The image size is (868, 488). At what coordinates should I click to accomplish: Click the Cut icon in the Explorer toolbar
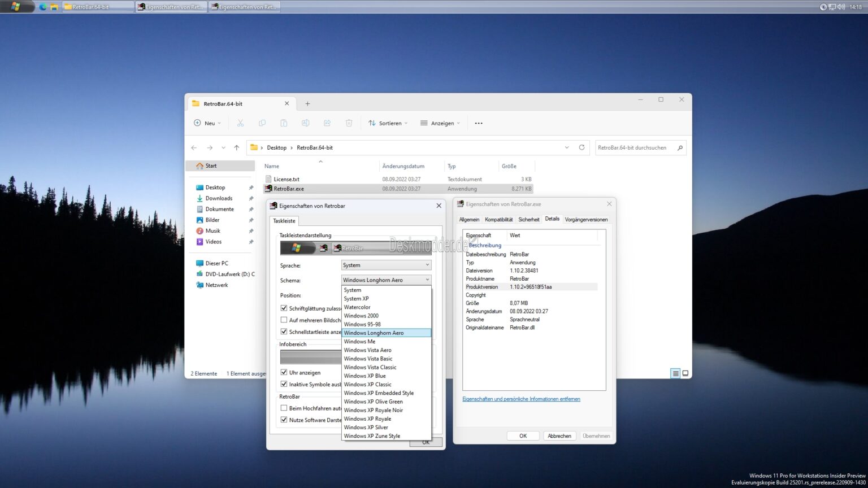[240, 123]
